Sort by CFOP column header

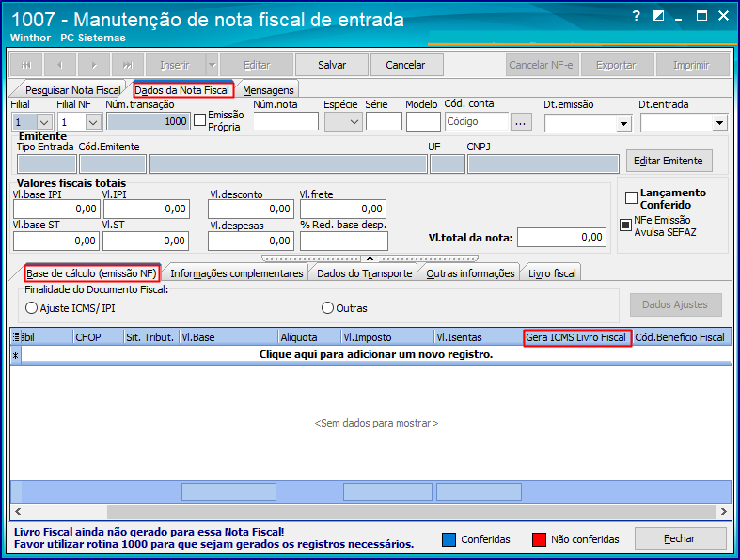click(98, 337)
